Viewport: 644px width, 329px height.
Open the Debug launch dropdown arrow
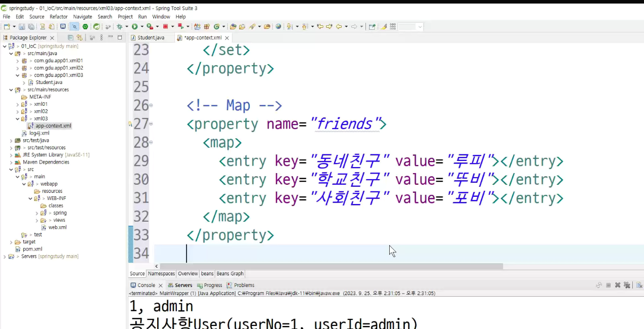tap(126, 26)
